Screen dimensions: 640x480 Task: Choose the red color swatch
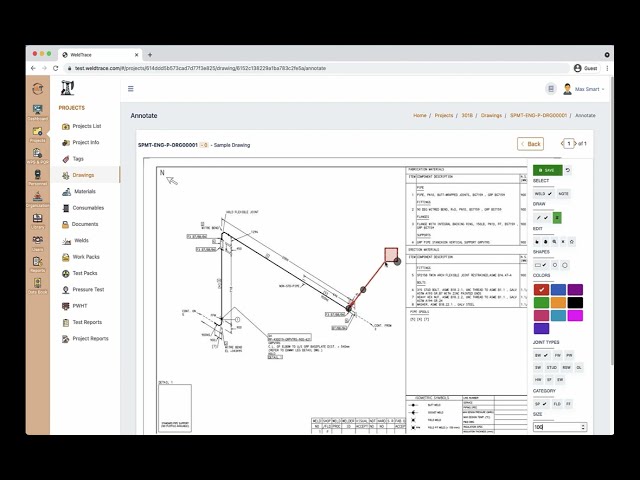click(x=541, y=289)
